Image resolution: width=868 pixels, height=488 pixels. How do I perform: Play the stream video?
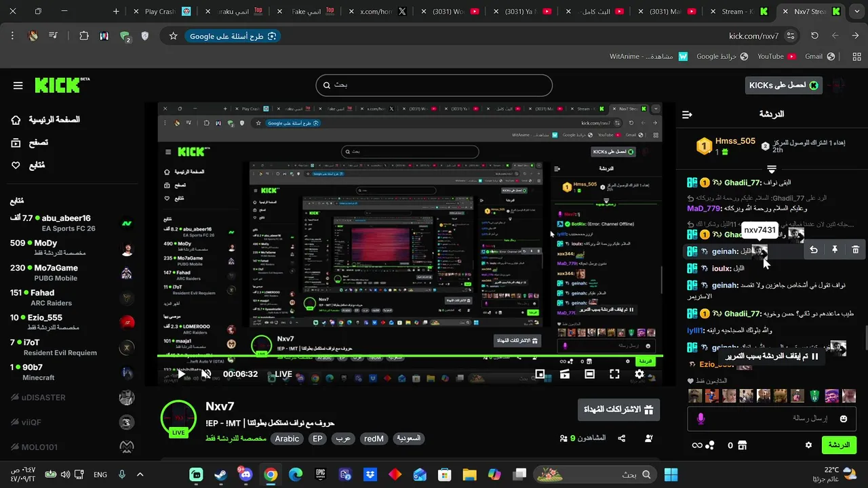181,374
